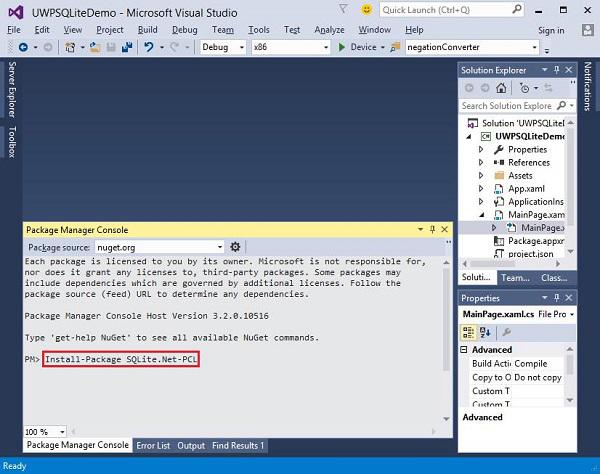
Task: Collapse the Advanced properties category
Action: pyautogui.click(x=465, y=350)
